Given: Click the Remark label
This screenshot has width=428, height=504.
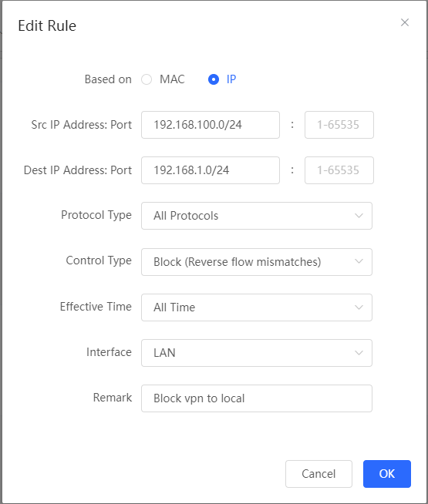Looking at the screenshot, I should click(x=113, y=398).
